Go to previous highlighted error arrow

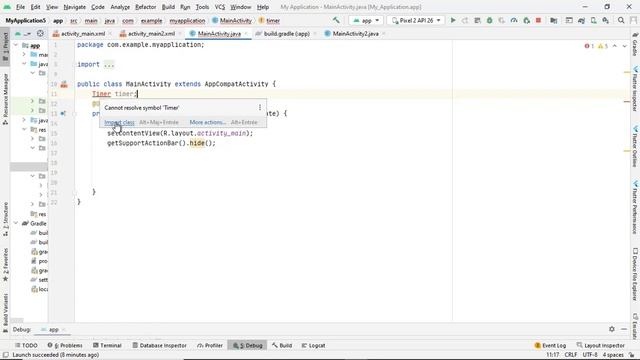coord(615,46)
